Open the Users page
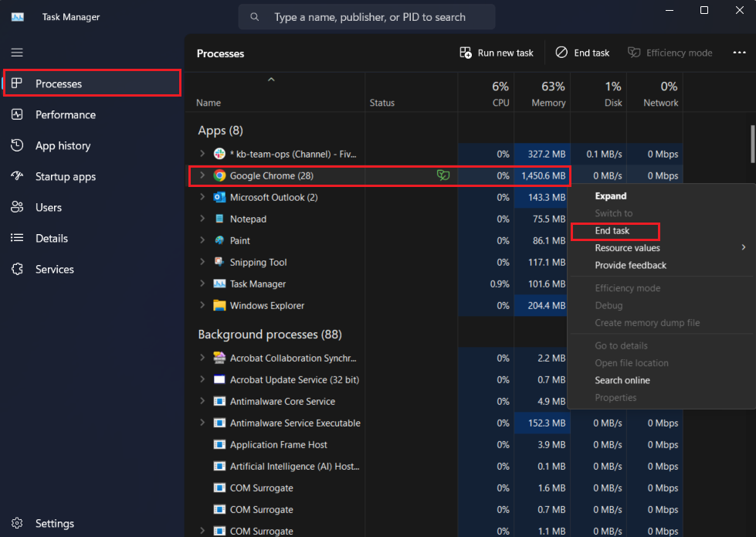Screen dimensions: 756x537 [48, 207]
